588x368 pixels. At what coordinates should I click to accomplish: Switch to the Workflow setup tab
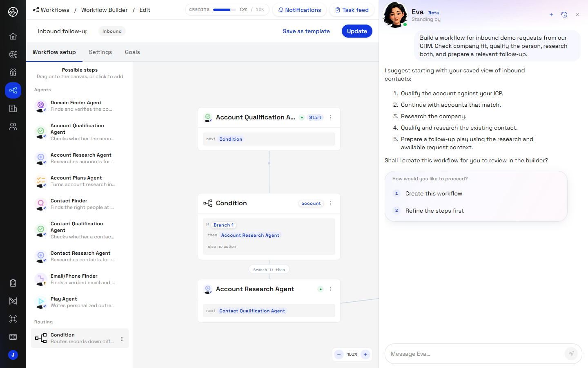54,52
